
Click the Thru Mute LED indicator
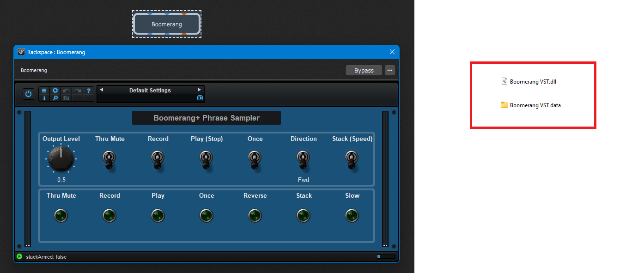click(x=61, y=215)
